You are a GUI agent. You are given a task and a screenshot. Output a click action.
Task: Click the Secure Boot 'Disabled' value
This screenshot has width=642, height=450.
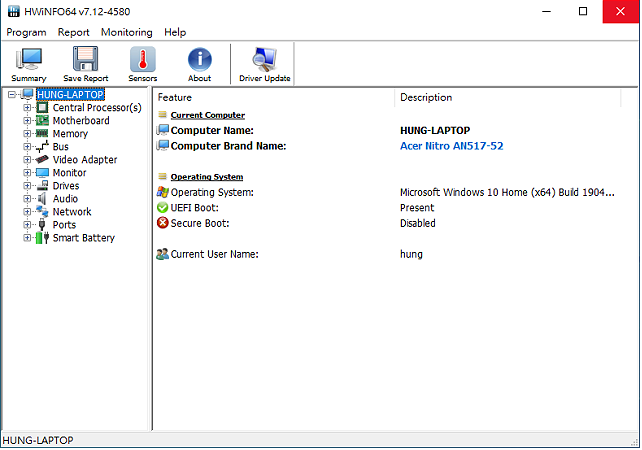point(418,224)
